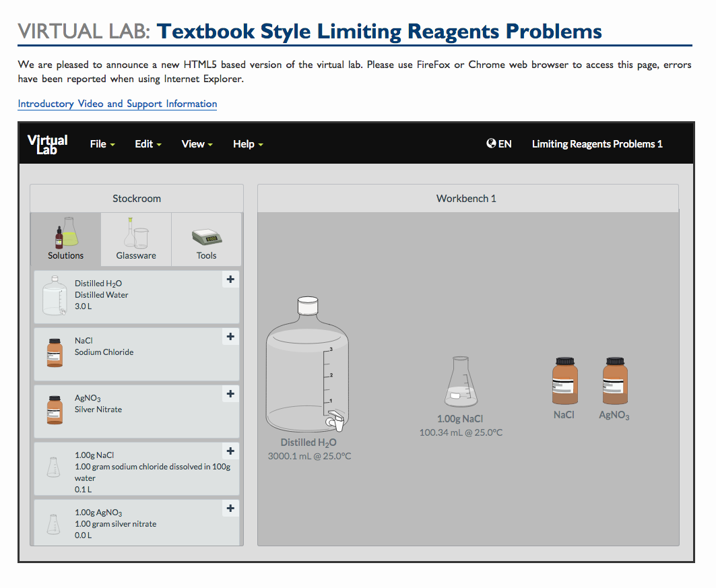716x588 pixels.
Task: Click the AgNO3 jar icon in the stockroom list
Action: pos(54,409)
